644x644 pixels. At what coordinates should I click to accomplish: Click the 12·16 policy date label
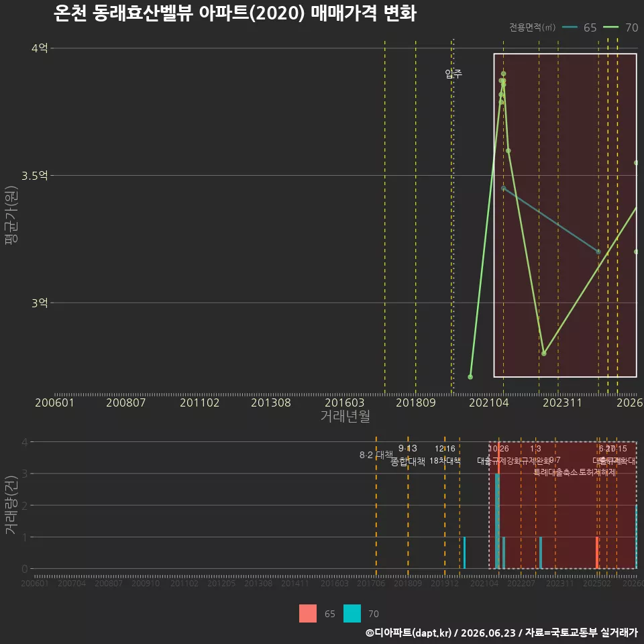(445, 449)
